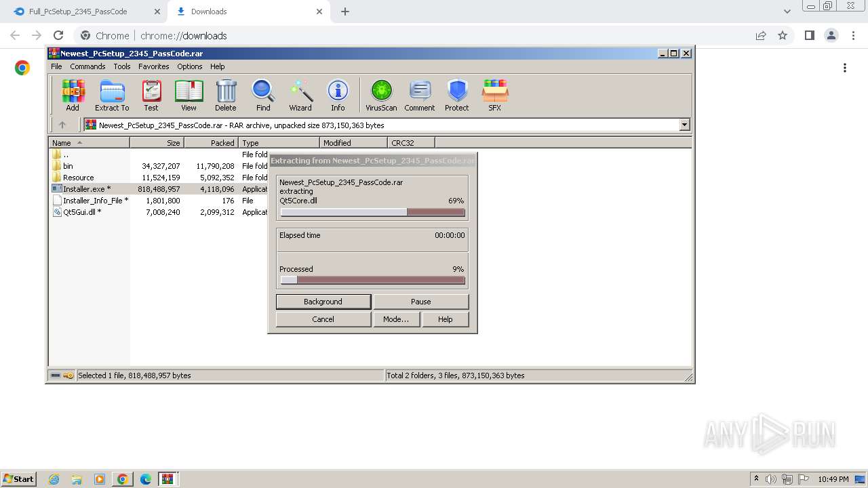Bookmark this page with star icon
This screenshot has width=868, height=488.
coord(783,35)
